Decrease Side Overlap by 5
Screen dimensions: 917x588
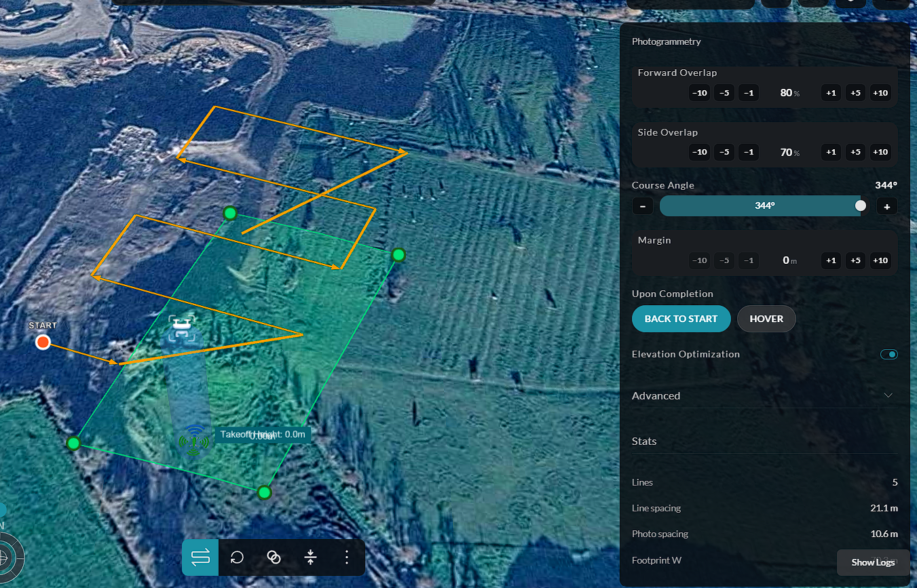(x=724, y=152)
